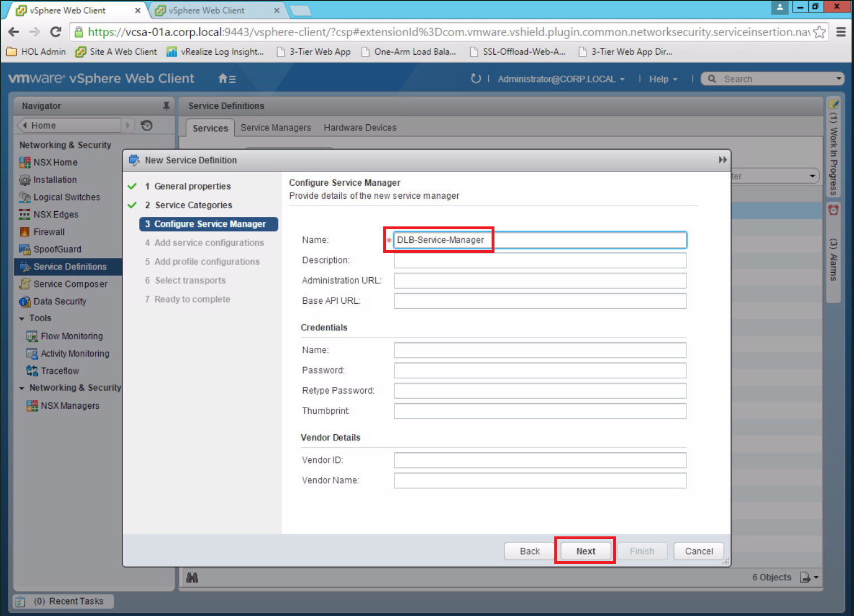This screenshot has width=854, height=616.
Task: Collapse the New Service Definition dialog
Action: pos(722,160)
